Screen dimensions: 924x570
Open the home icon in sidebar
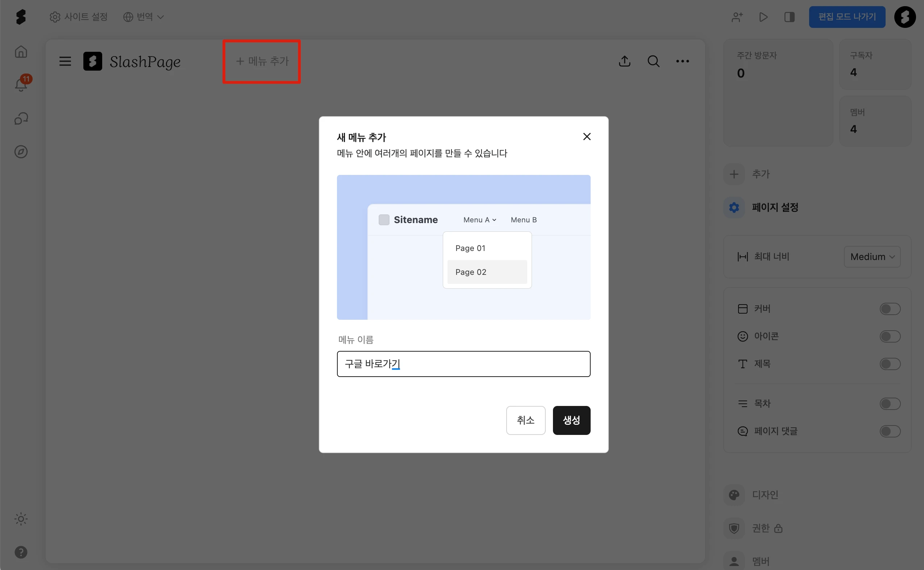(21, 52)
